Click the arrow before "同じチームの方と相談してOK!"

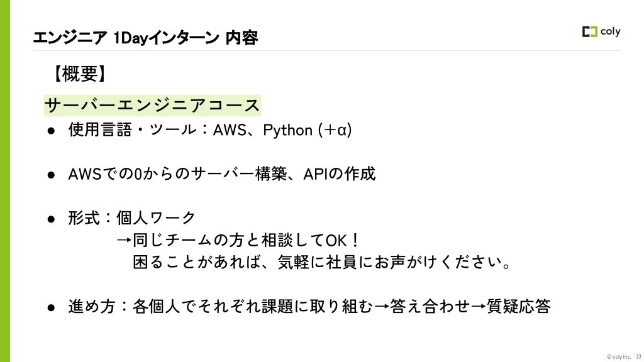(124, 240)
